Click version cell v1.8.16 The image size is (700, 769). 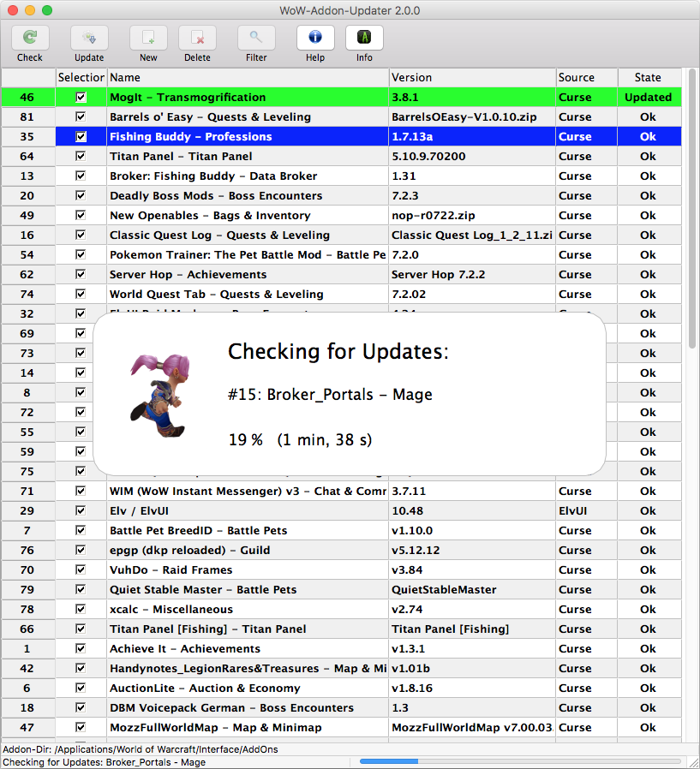472,689
